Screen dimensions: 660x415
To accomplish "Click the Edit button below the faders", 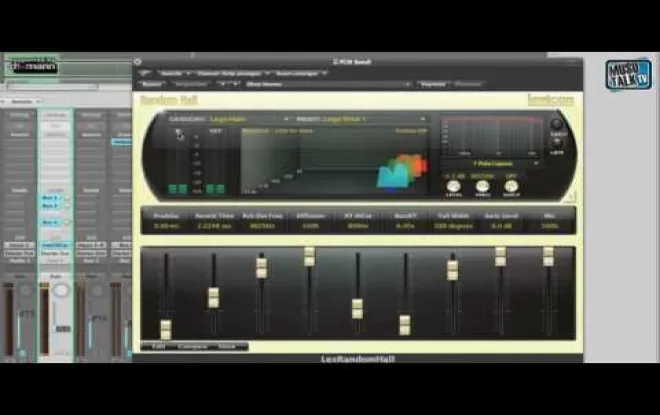I will [x=158, y=346].
